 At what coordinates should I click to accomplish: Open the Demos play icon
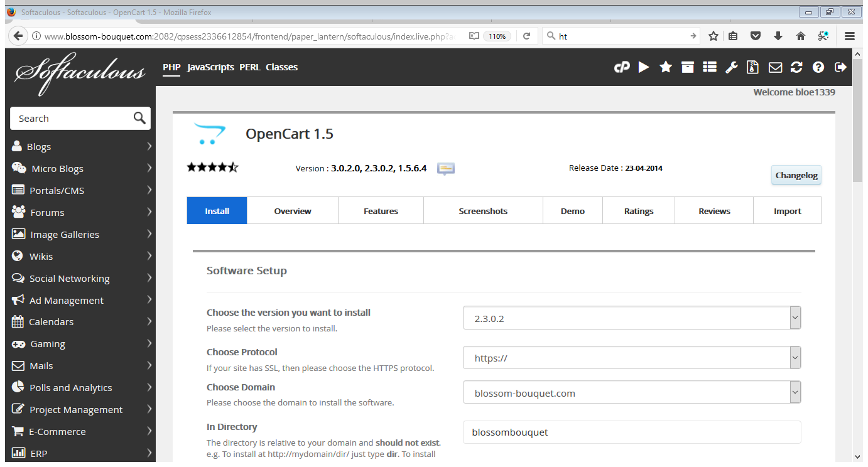(644, 67)
